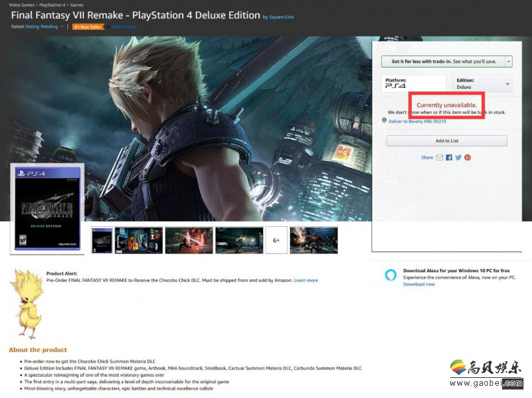Click the Add to List button
The width and height of the screenshot is (532, 398).
click(446, 141)
